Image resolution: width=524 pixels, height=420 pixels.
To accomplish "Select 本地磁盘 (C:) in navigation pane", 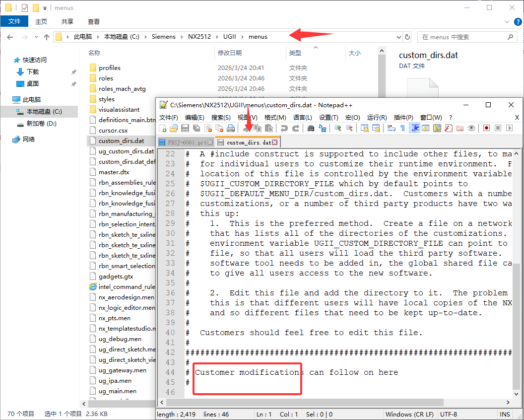I will pyautogui.click(x=44, y=112).
